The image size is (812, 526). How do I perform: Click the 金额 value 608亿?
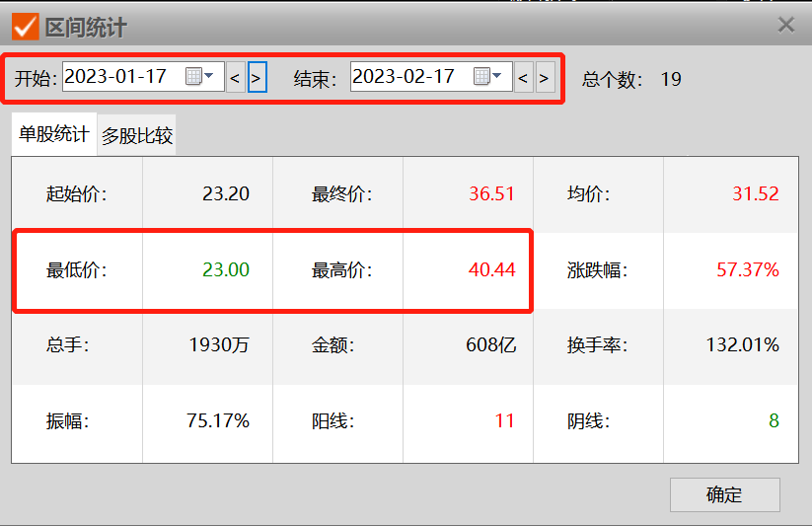490,345
